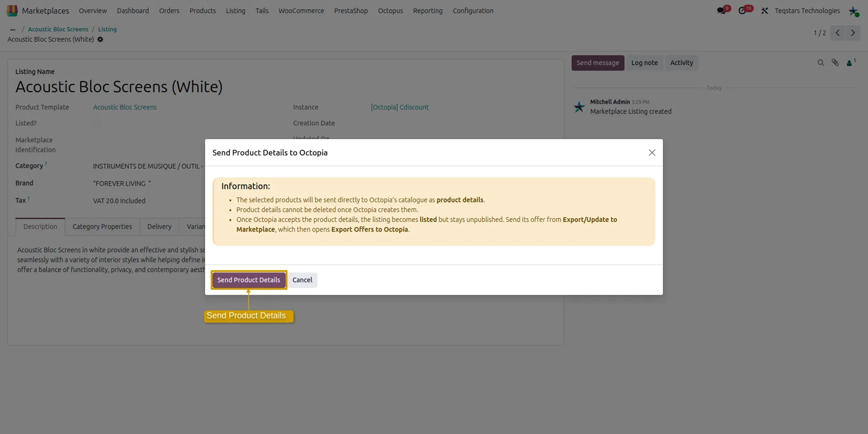Click the Category help tooltip mark

coord(46,164)
